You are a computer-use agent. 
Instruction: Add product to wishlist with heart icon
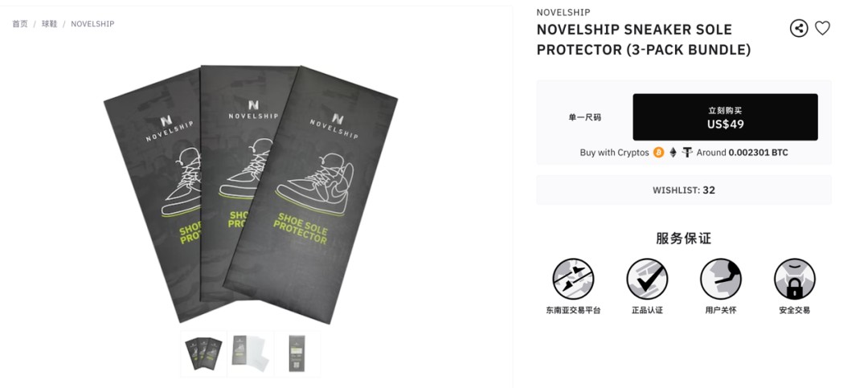[822, 28]
